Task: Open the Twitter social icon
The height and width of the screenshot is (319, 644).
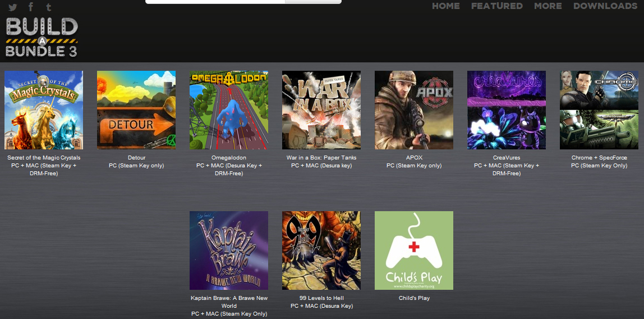Action: point(13,7)
